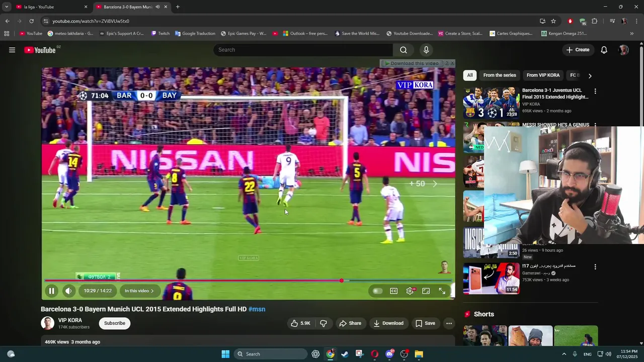Open a new browser tab

pos(178,7)
